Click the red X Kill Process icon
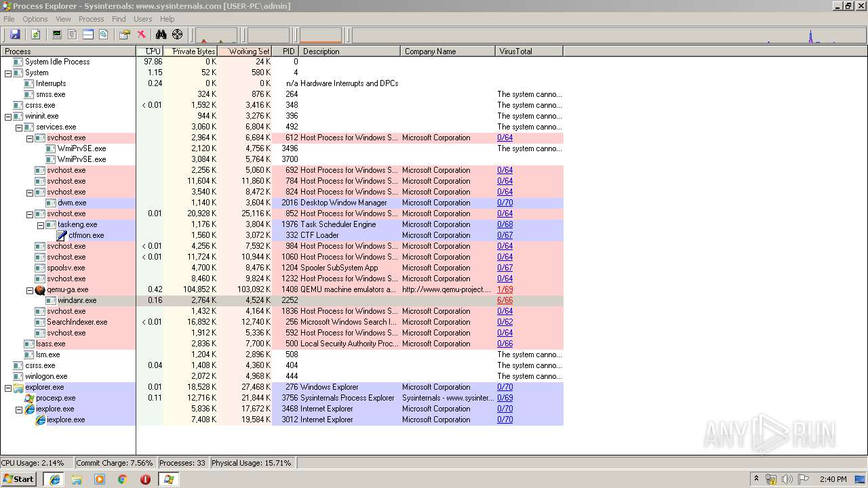 141,35
